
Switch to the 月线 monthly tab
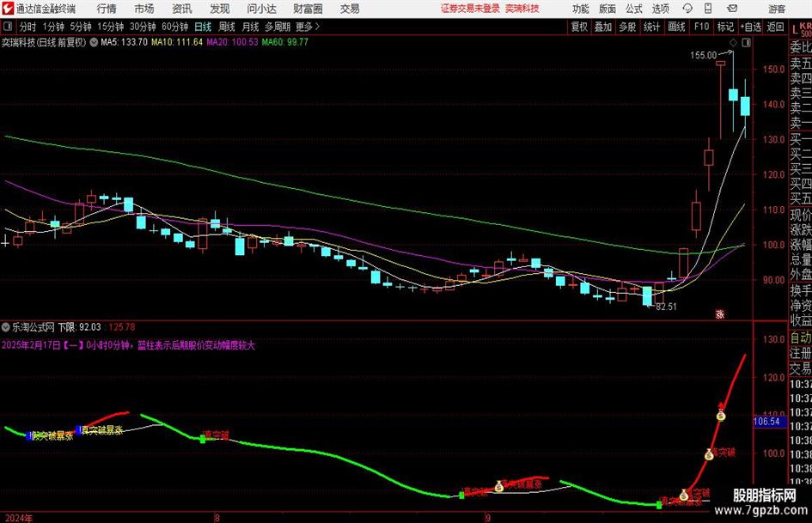(251, 27)
